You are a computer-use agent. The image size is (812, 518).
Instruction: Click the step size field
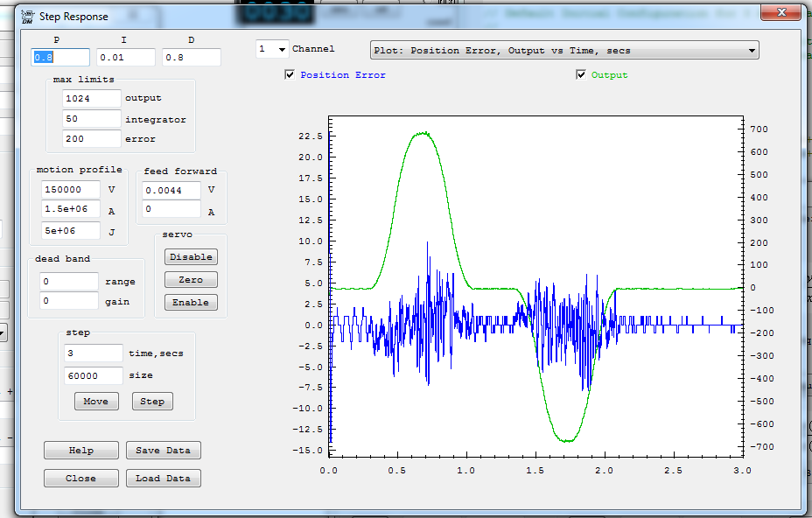pyautogui.click(x=94, y=375)
